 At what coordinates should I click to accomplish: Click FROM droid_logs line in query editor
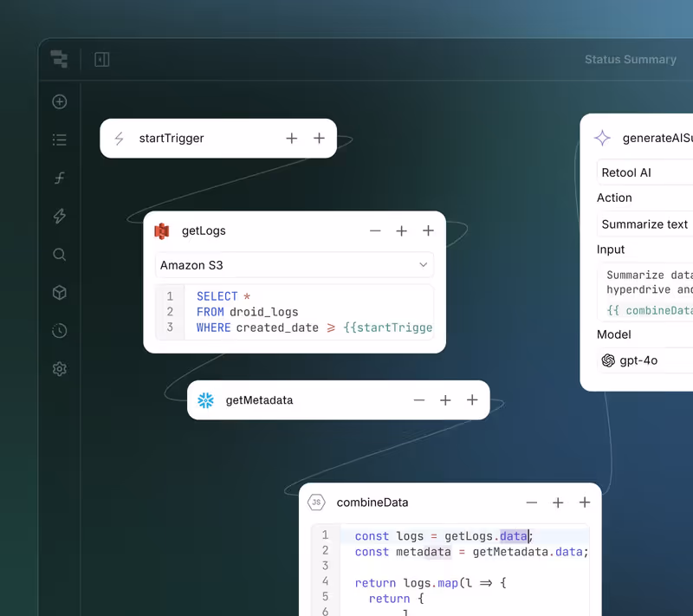pos(248,312)
